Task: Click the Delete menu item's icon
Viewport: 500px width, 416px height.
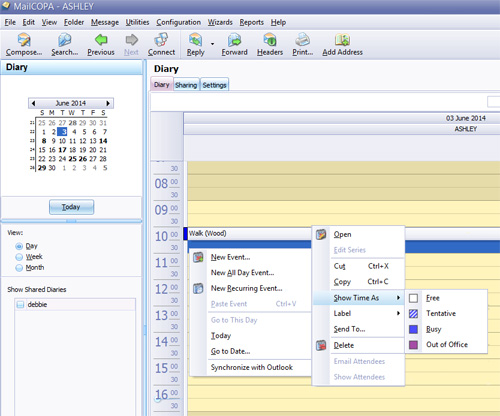Action: point(321,345)
